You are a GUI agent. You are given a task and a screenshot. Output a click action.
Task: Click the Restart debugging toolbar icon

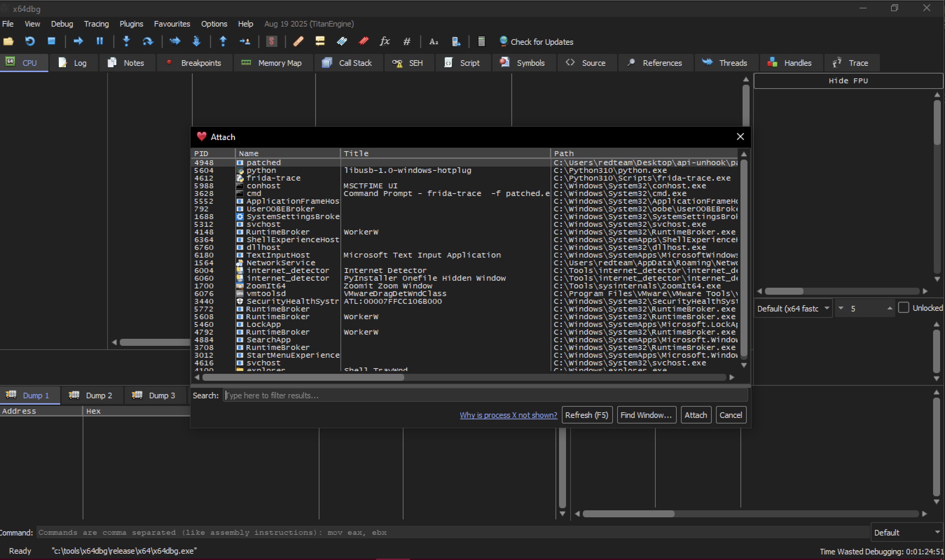(x=30, y=42)
